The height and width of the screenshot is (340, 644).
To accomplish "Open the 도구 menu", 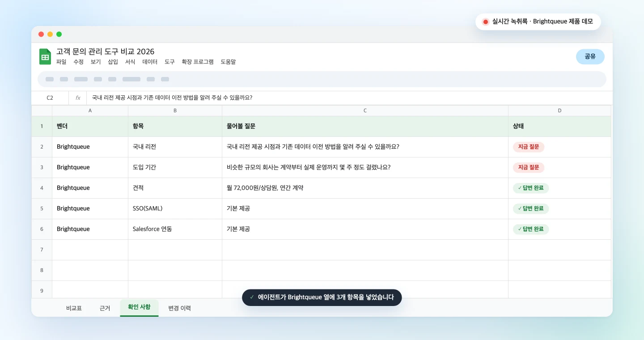I will pos(169,62).
